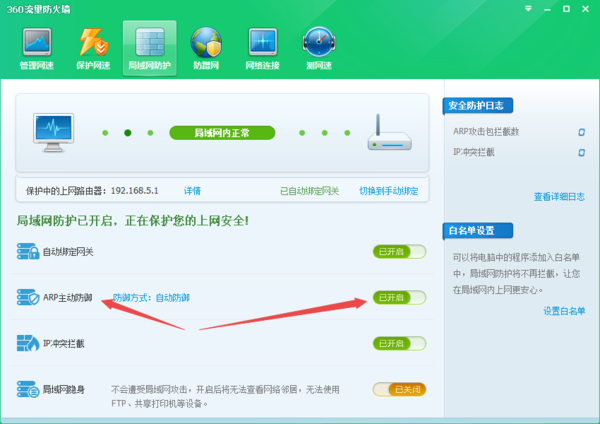Viewport: 600px width, 424px height.
Task: Enable the 局域网隐身 switch
Action: pyautogui.click(x=399, y=389)
